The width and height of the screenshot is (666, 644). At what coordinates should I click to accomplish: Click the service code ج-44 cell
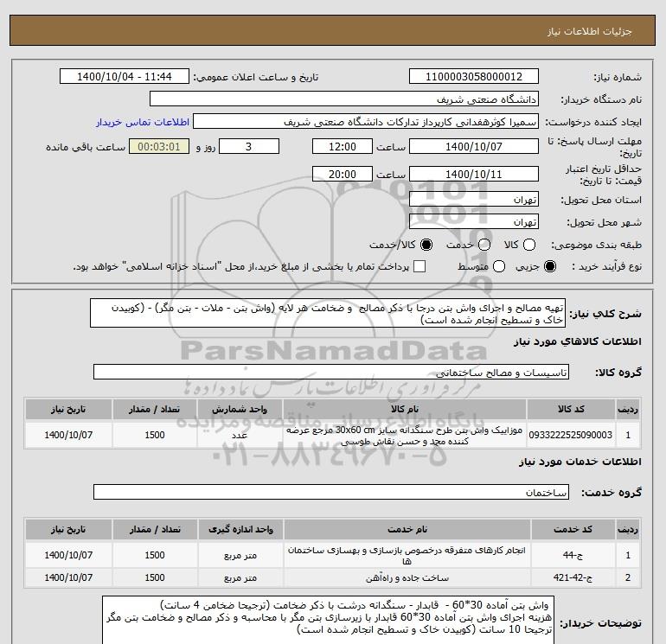pyautogui.click(x=573, y=555)
